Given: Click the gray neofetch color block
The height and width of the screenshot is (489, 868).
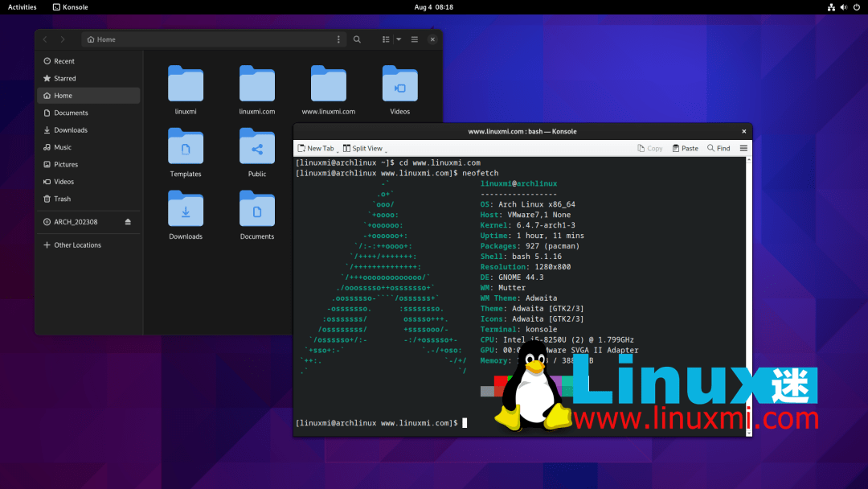Looking at the screenshot, I should (x=487, y=391).
